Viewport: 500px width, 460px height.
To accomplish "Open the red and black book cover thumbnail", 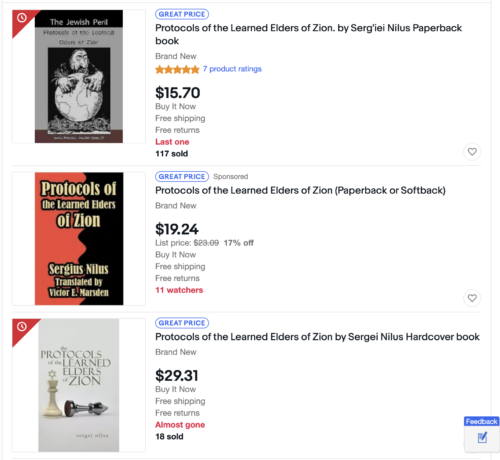I will coord(79,239).
